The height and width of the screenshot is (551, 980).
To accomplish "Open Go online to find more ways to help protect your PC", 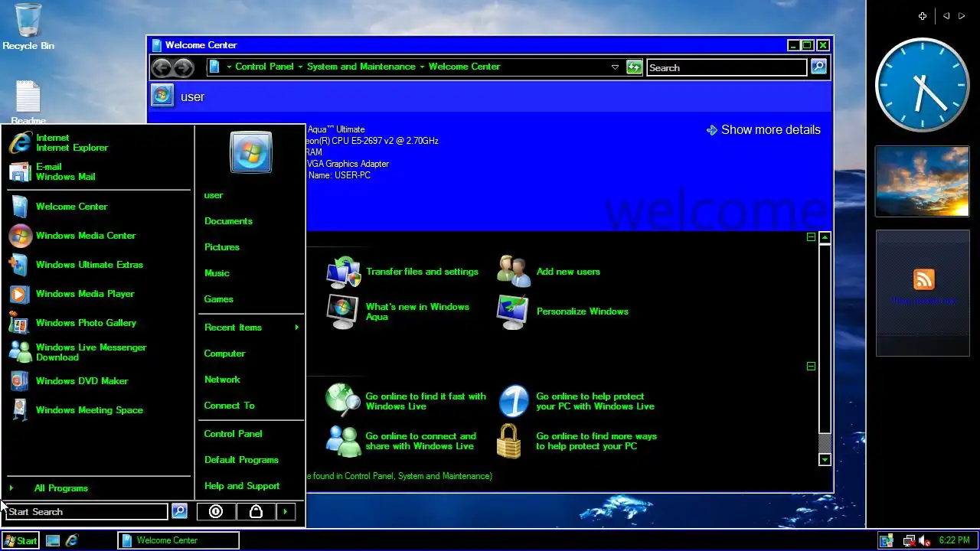I will [x=577, y=442].
